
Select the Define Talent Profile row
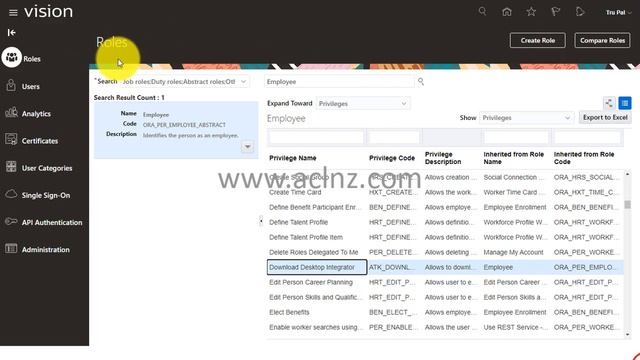coord(445,222)
